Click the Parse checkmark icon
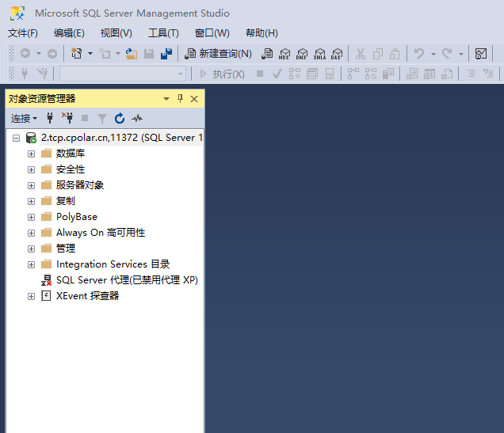This screenshot has height=433, width=504. (277, 74)
